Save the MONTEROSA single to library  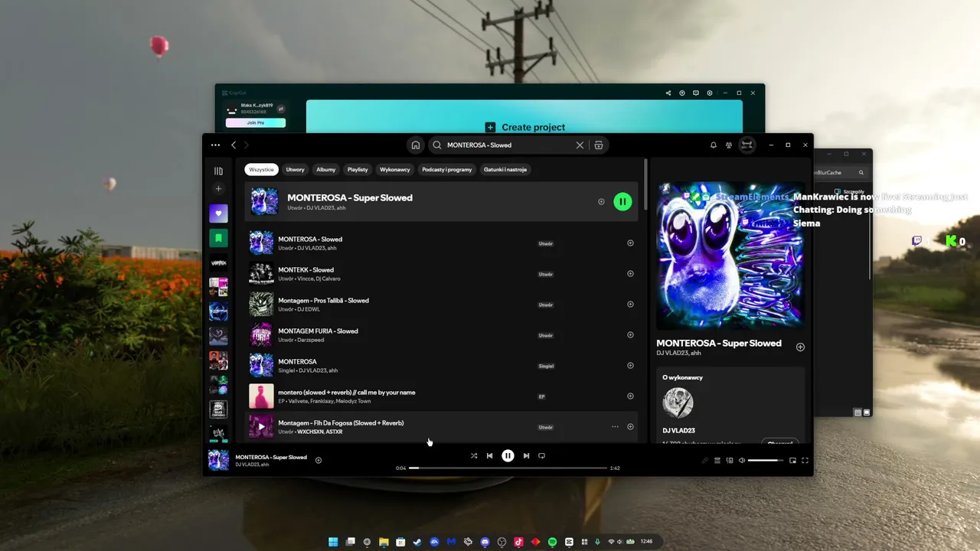pyautogui.click(x=630, y=366)
